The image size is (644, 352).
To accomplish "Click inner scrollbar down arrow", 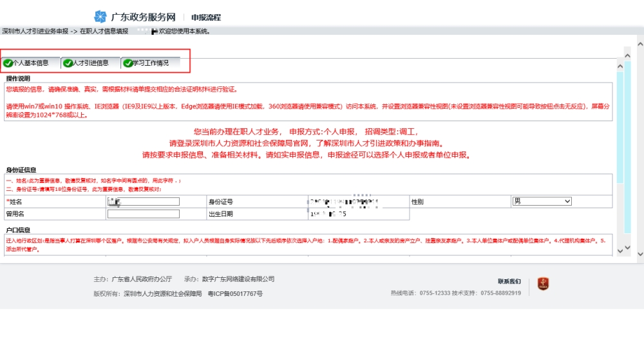I will point(620,250).
